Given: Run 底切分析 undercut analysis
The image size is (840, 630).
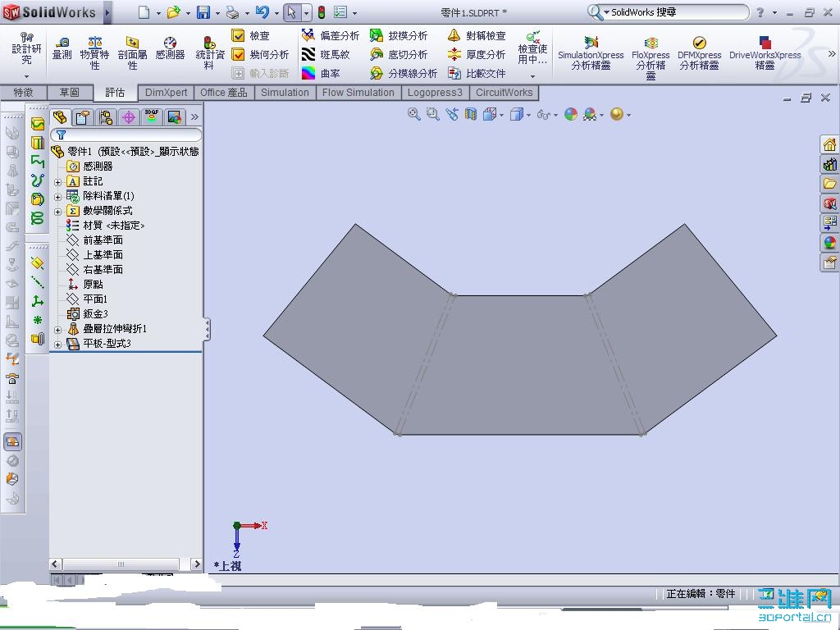Looking at the screenshot, I should pyautogui.click(x=399, y=54).
